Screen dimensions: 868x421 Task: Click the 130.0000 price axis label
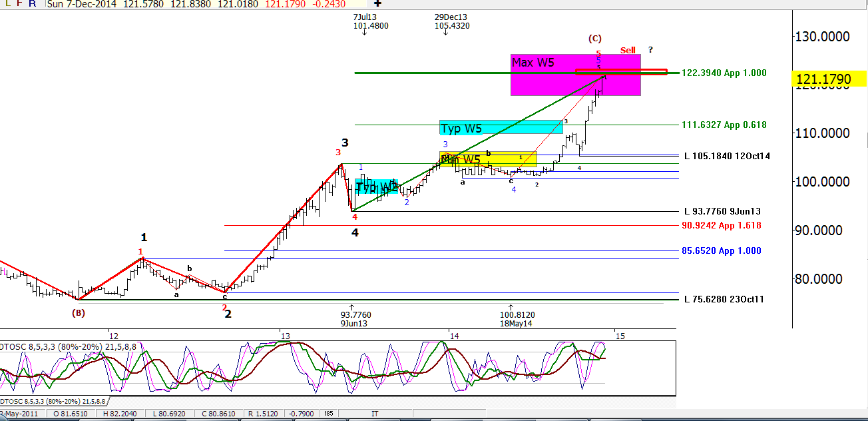pos(822,36)
